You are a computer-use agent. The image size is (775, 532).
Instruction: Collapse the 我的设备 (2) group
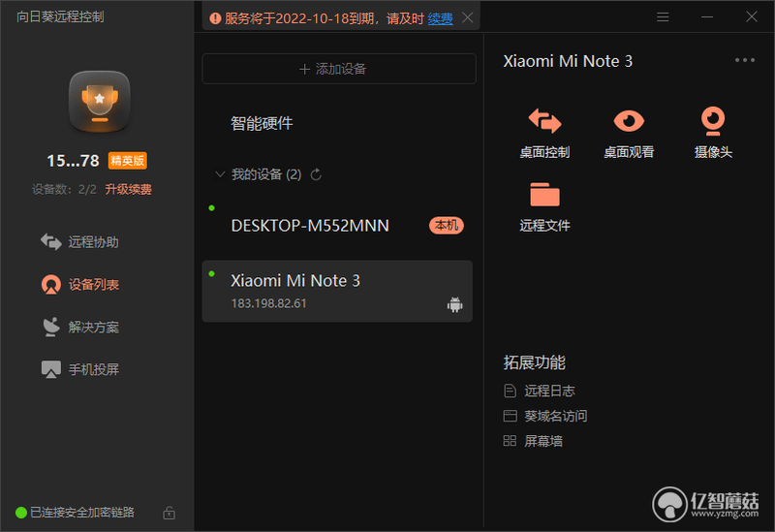pyautogui.click(x=220, y=174)
